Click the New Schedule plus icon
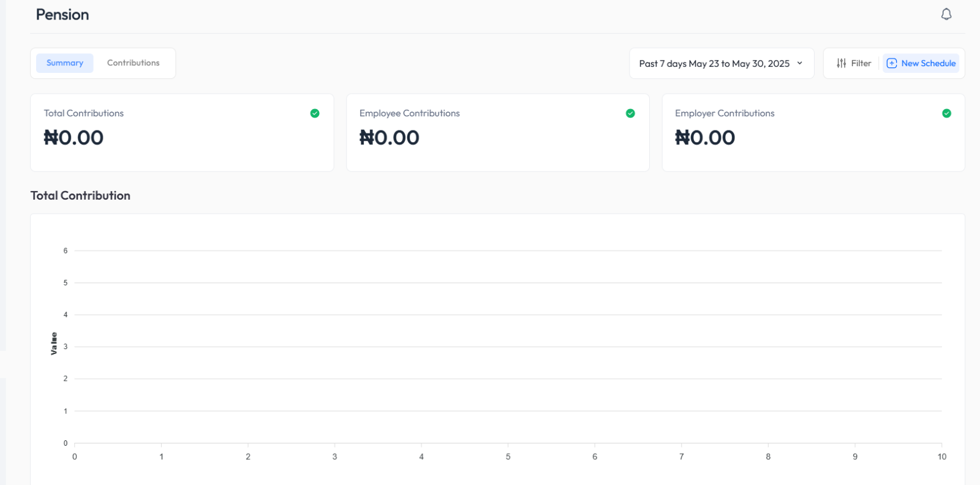 tap(892, 63)
